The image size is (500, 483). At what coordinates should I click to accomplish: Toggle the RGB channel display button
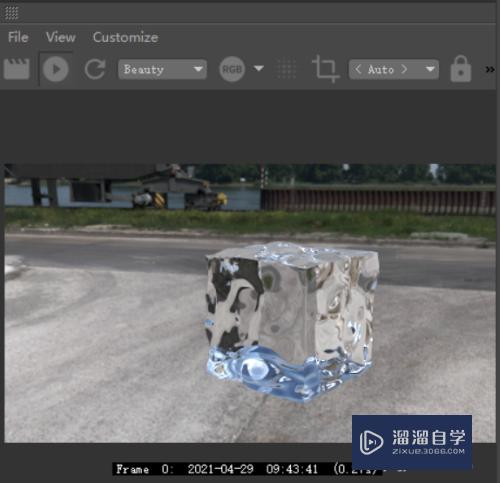coord(232,69)
